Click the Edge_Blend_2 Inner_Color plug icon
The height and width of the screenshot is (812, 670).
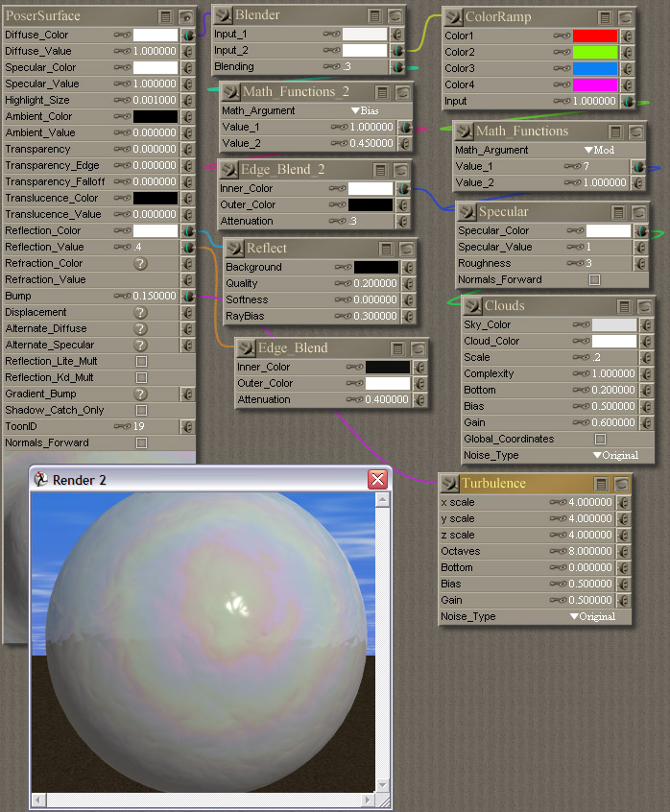coord(403,188)
